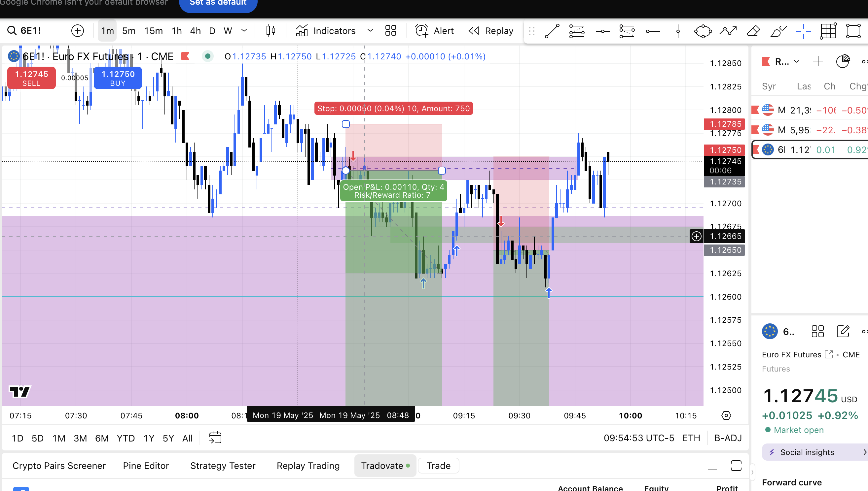Click the blue BUY 1.12750 button
Image resolution: width=868 pixels, height=491 pixels.
[118, 78]
